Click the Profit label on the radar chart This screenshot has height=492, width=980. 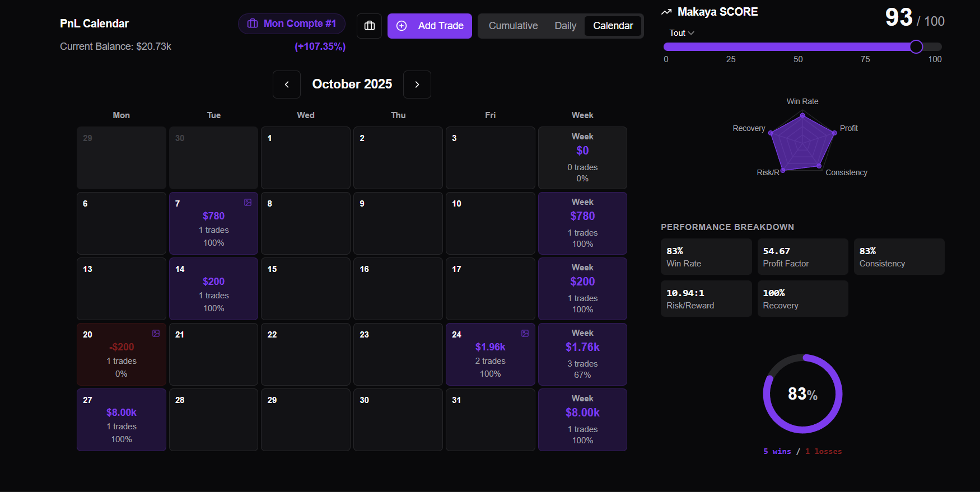[x=848, y=128]
